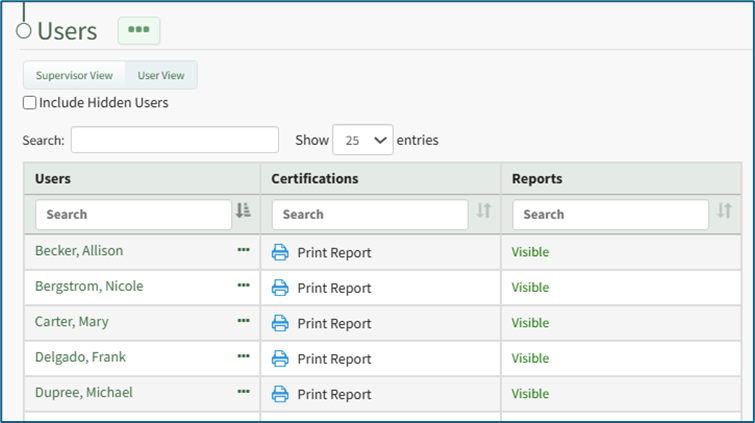This screenshot has width=755, height=423.
Task: Open the three-dot menu for Bergstrom, Nicole
Action: (244, 286)
